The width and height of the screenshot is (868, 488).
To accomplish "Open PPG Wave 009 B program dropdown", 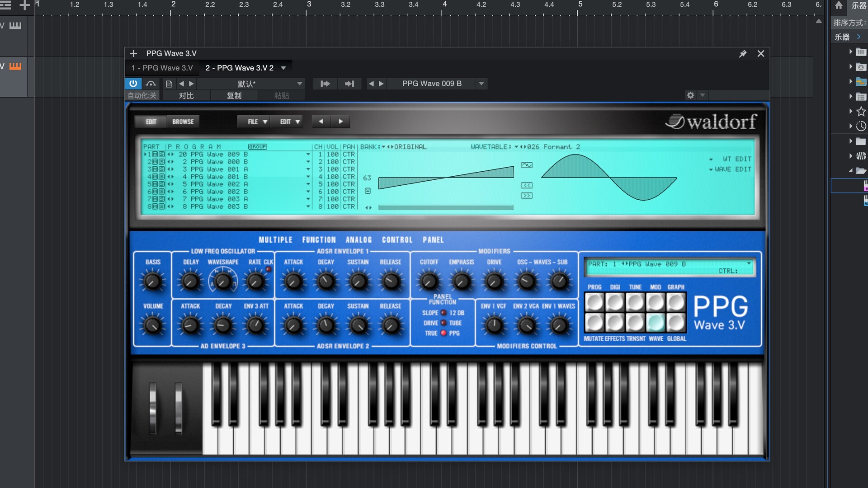I will [x=481, y=84].
